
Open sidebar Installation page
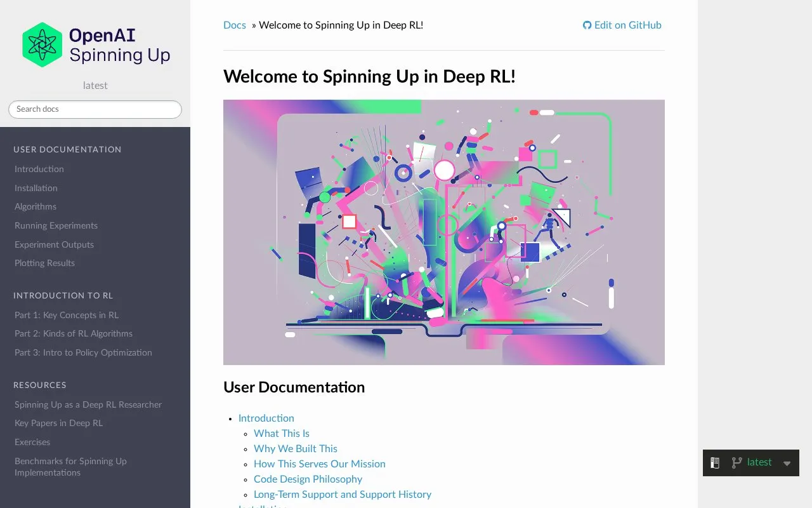(36, 188)
